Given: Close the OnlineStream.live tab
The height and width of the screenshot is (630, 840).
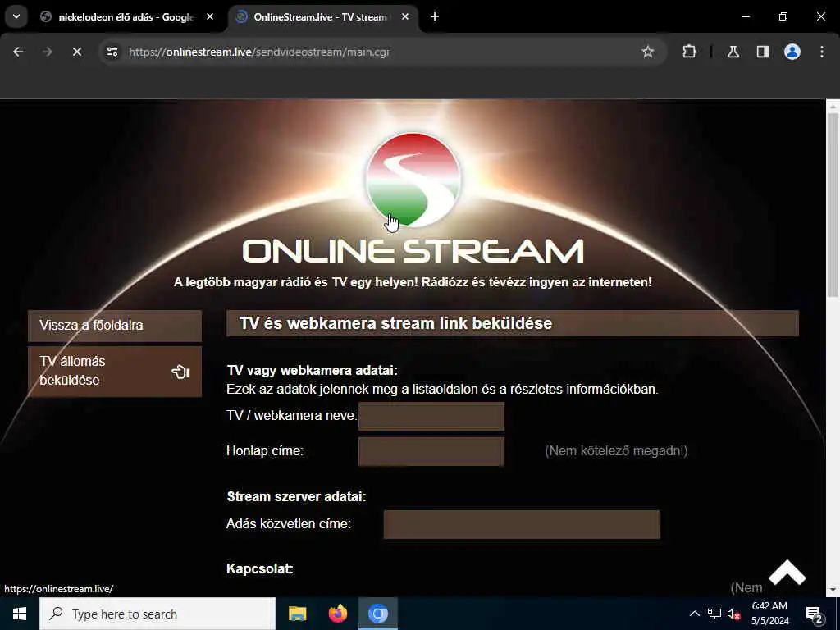Looking at the screenshot, I should click(405, 16).
